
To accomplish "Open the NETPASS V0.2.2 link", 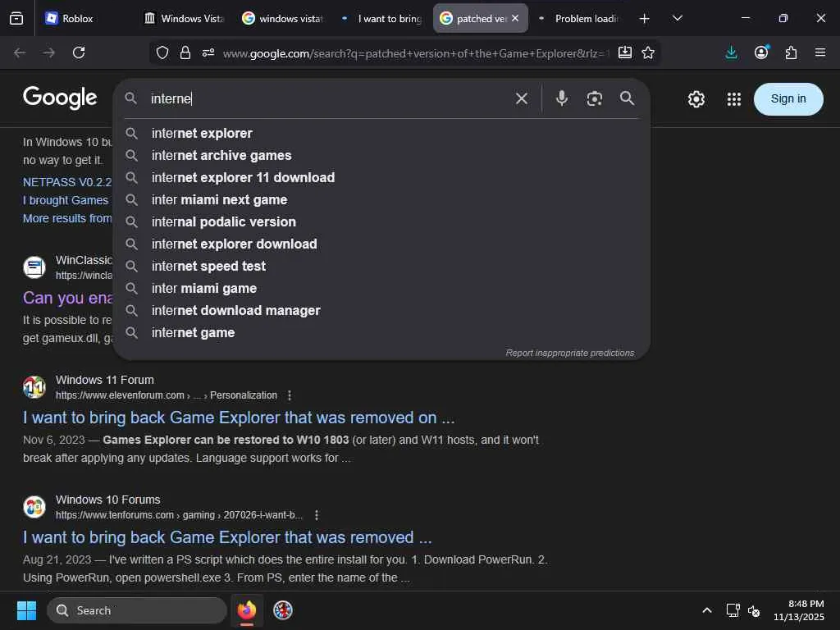I will click(67, 182).
